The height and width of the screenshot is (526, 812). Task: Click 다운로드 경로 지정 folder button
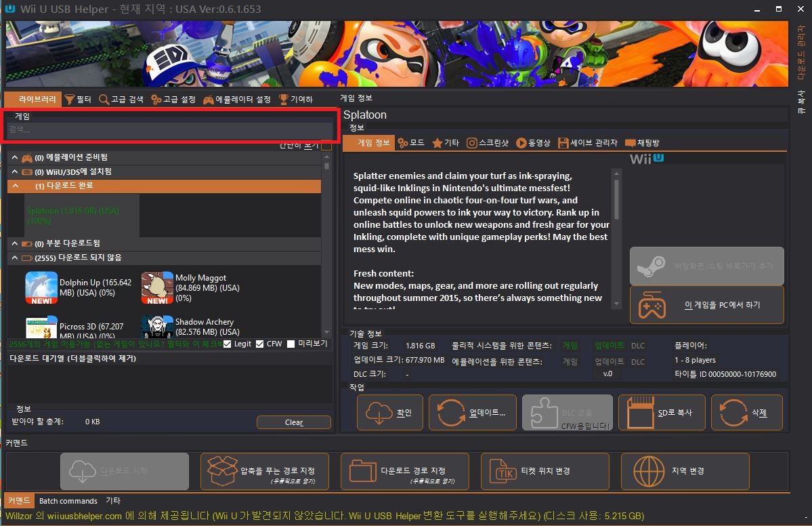[x=405, y=471]
